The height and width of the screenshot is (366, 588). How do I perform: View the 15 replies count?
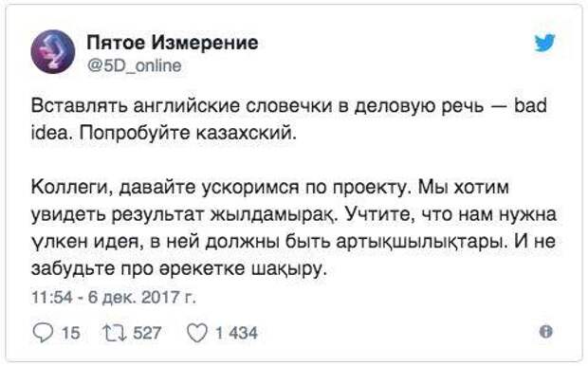pyautogui.click(x=71, y=333)
